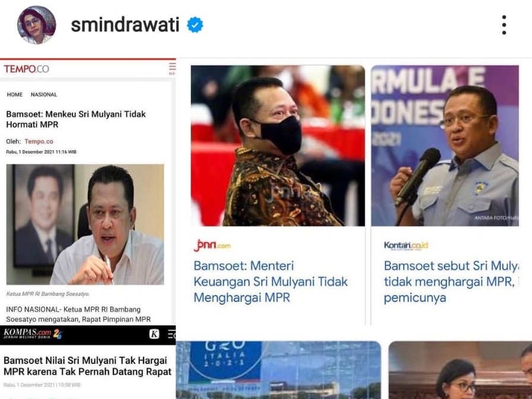
Task: Click the Tempo.co logo
Action: click(x=27, y=69)
